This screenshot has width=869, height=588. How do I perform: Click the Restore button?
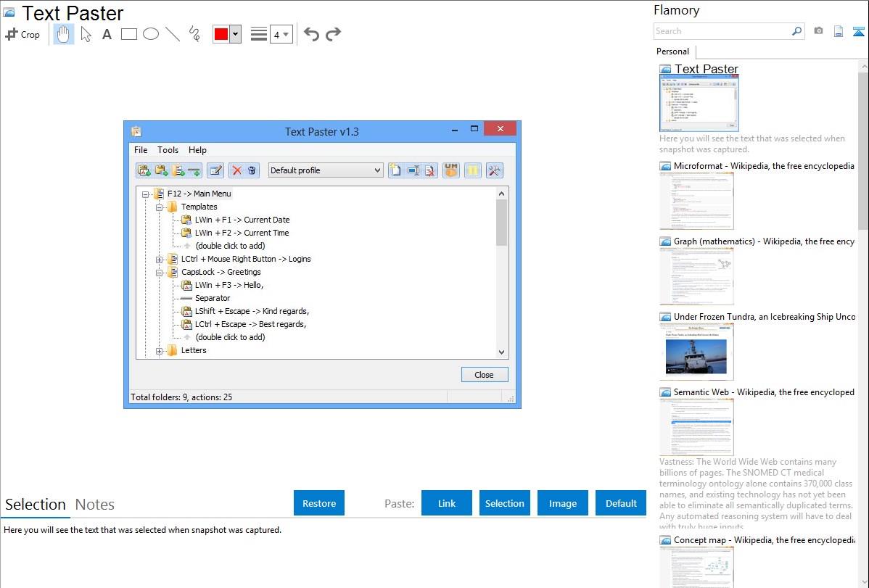319,503
